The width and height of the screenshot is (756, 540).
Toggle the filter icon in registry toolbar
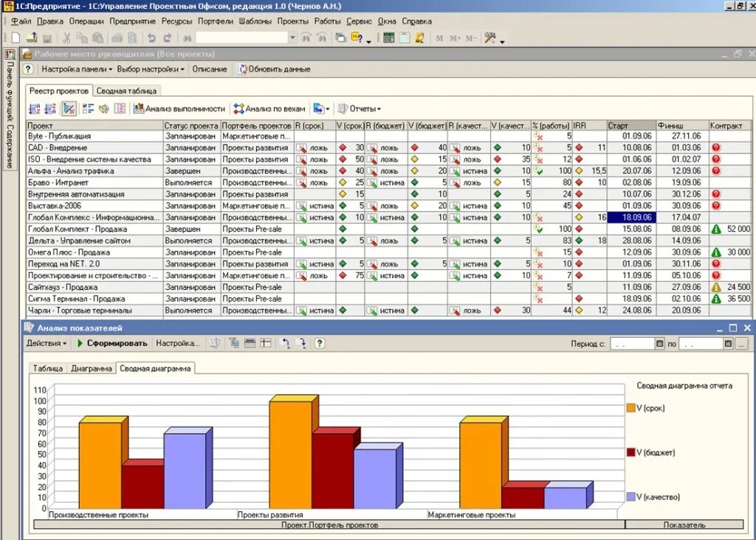point(69,109)
